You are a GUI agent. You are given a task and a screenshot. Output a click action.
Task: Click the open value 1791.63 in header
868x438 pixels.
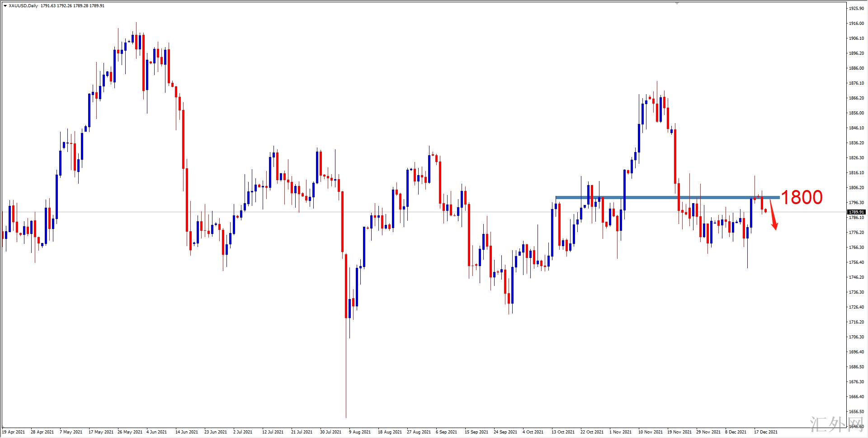click(x=48, y=6)
